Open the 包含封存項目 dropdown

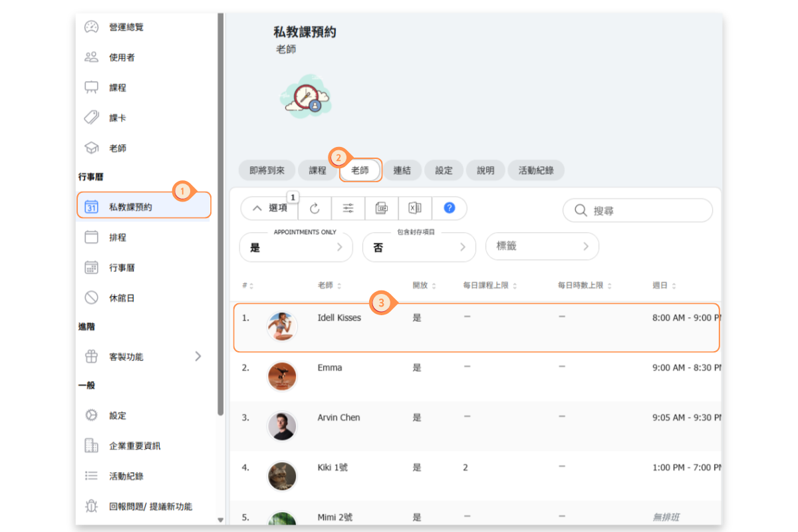click(419, 247)
